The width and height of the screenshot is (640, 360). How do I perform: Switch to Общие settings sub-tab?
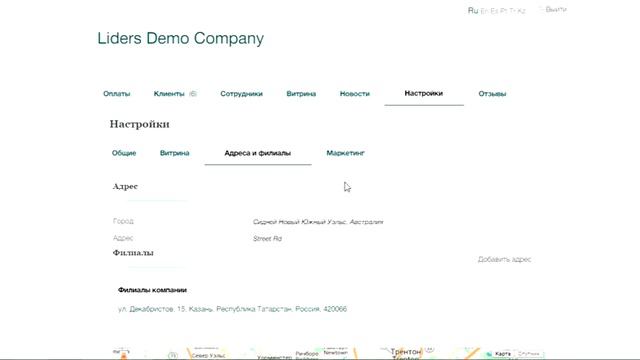[124, 153]
